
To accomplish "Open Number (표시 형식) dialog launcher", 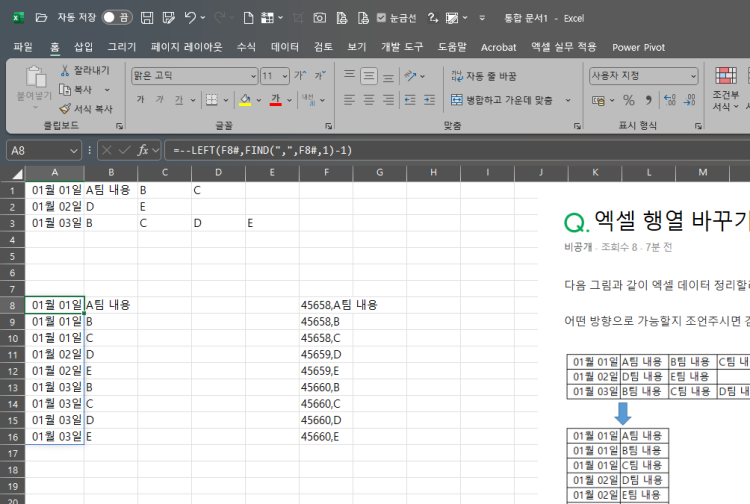I will click(x=698, y=126).
